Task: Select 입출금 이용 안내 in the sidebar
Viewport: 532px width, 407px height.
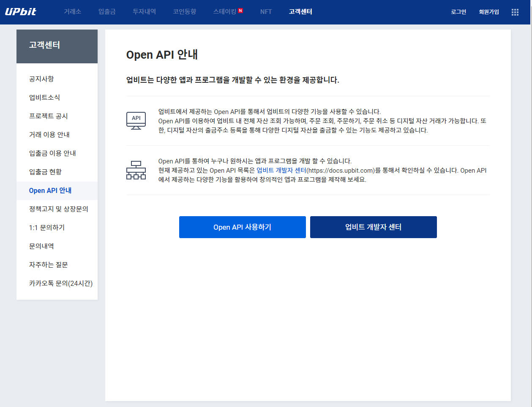Action: click(57, 153)
